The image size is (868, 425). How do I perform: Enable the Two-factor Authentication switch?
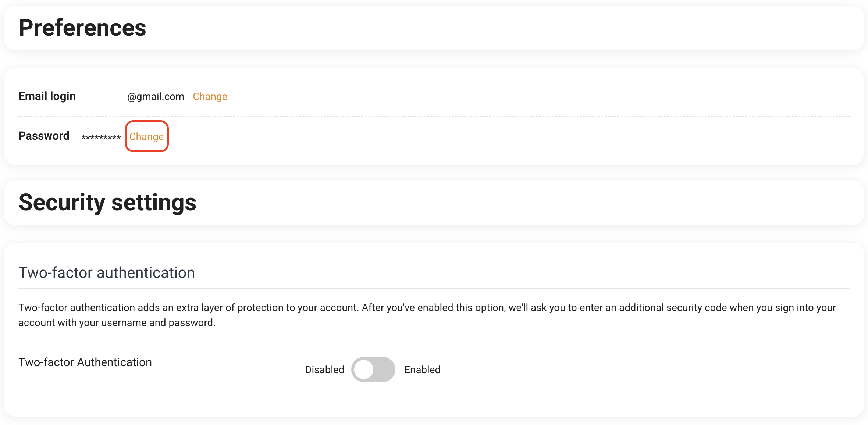tap(373, 369)
